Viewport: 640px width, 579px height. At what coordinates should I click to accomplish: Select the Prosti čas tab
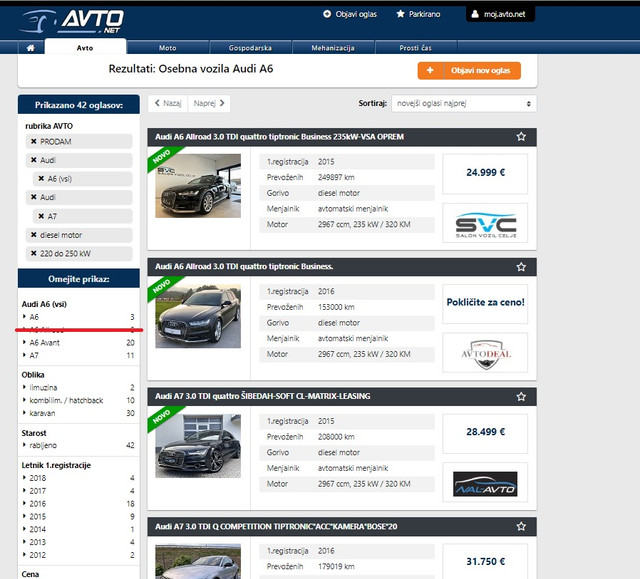(x=416, y=48)
